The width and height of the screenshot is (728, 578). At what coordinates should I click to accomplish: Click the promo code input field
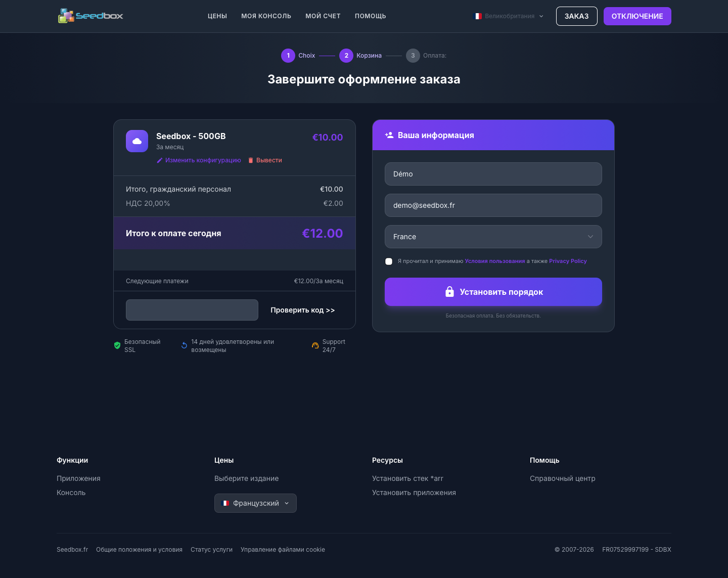coord(192,310)
